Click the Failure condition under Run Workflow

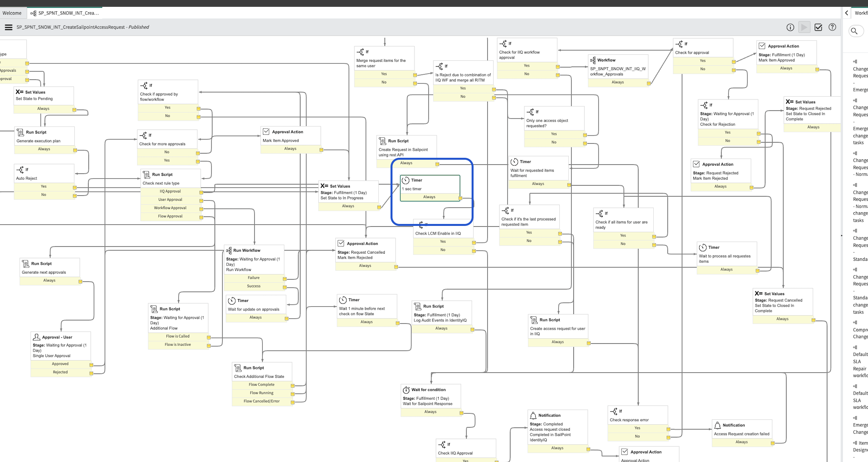coord(254,278)
